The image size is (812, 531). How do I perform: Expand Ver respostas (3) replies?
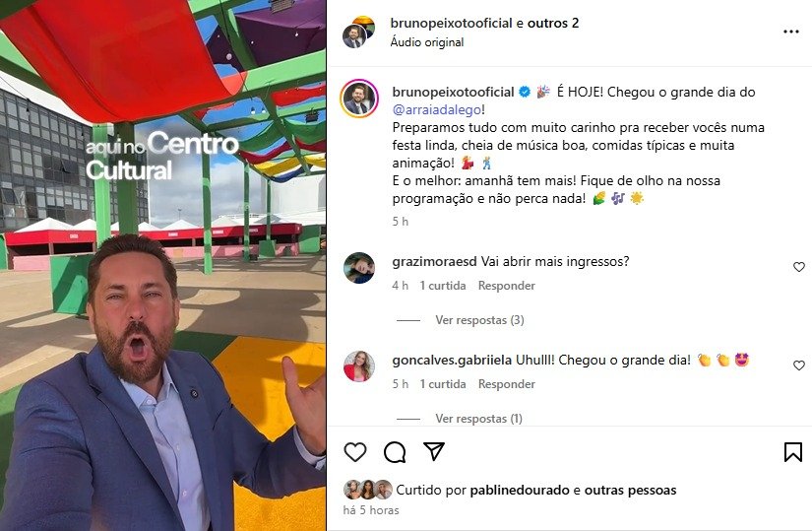[x=479, y=320]
